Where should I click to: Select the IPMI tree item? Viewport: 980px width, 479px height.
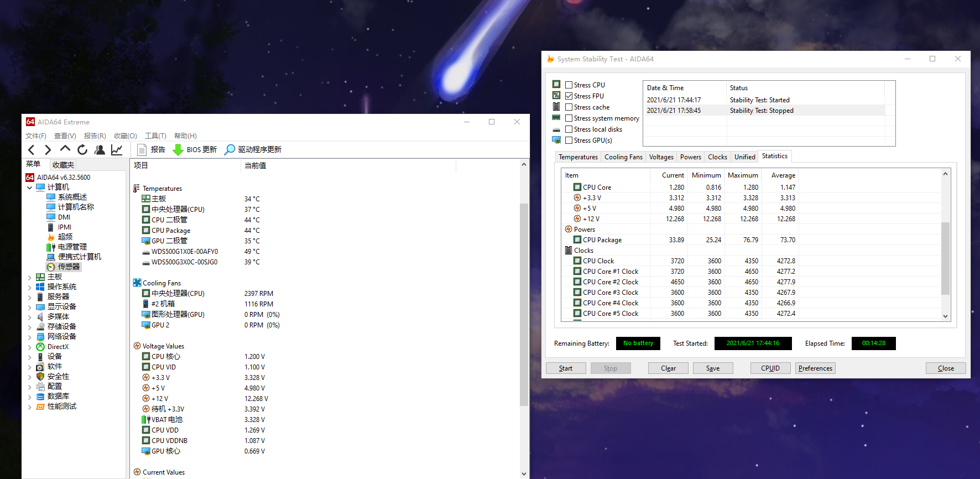click(x=65, y=227)
